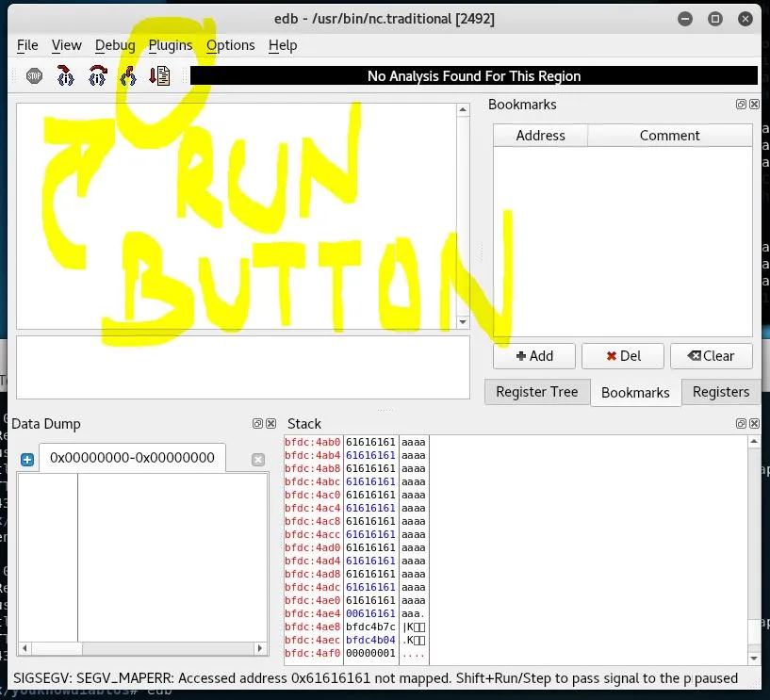This screenshot has width=770, height=700.
Task: Click the disassembly scrollbar up arrow
Action: [463, 110]
